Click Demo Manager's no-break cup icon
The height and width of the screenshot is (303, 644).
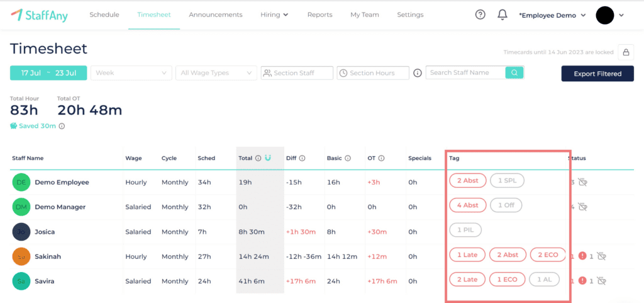point(582,207)
